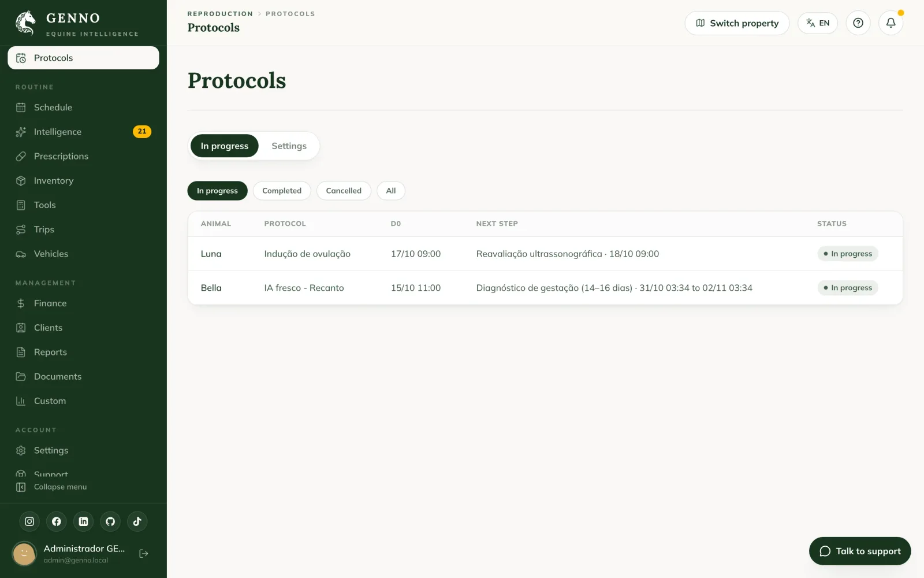Click the 17/10 09:00 D0 cell

[x=416, y=254]
